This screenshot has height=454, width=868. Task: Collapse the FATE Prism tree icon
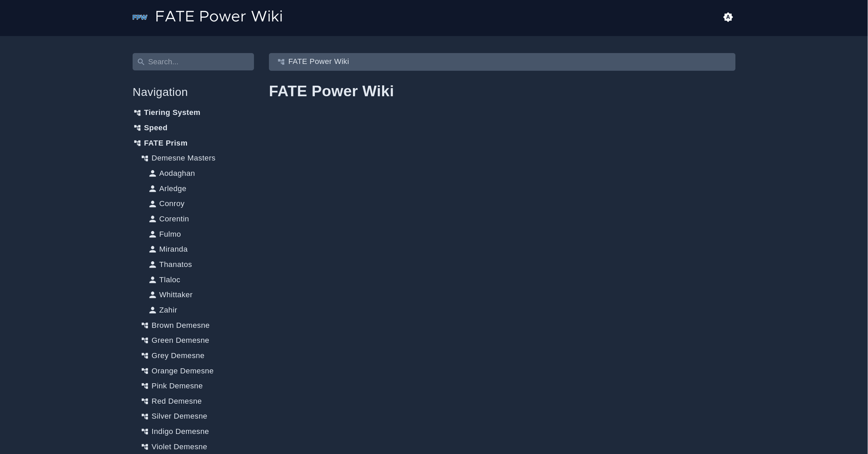[x=137, y=143]
